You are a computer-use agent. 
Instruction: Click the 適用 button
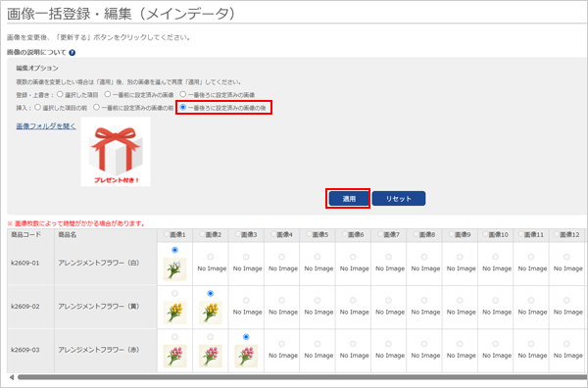click(x=348, y=199)
